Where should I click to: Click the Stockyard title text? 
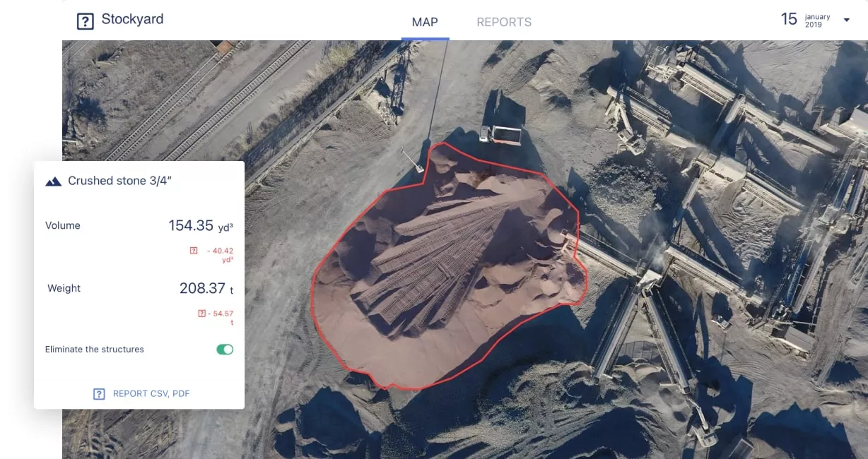132,19
